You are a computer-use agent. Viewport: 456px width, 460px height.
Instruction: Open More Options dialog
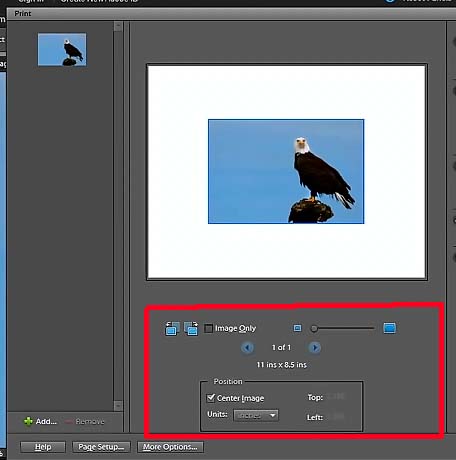[x=170, y=447]
